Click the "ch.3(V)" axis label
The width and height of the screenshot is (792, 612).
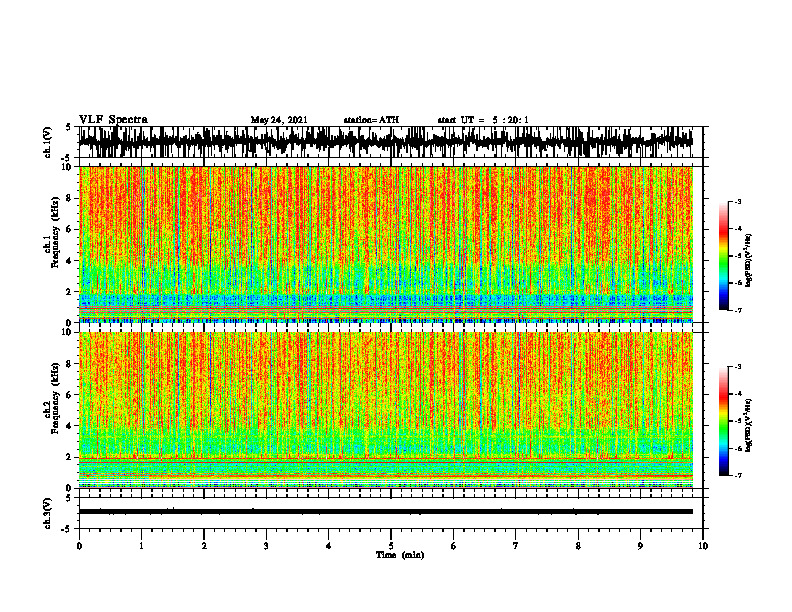pos(48,513)
